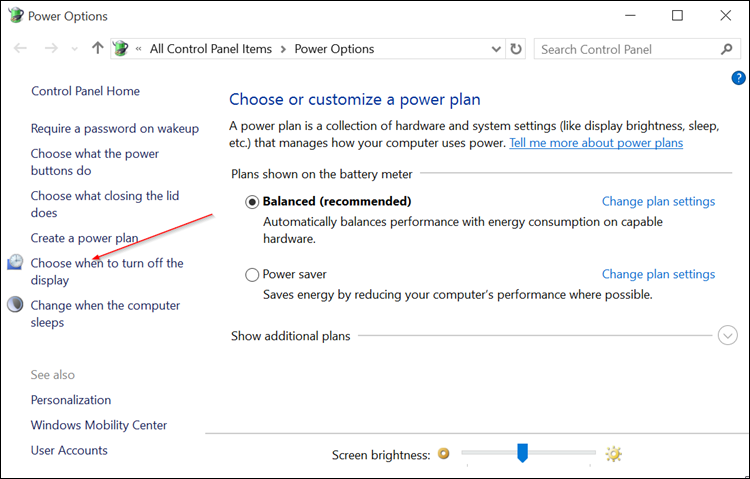Click All Control Panel Items breadcrumb
The height and width of the screenshot is (479, 750).
click(210, 49)
